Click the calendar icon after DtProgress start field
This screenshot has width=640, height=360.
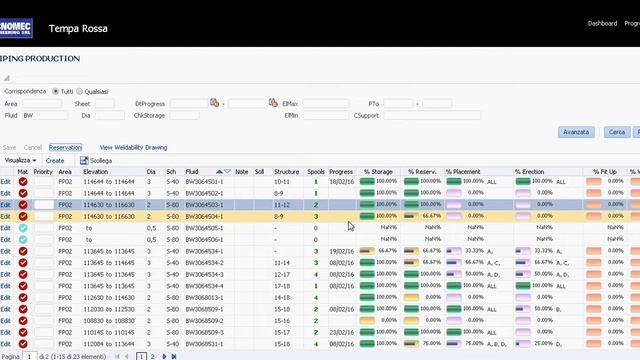(214, 103)
